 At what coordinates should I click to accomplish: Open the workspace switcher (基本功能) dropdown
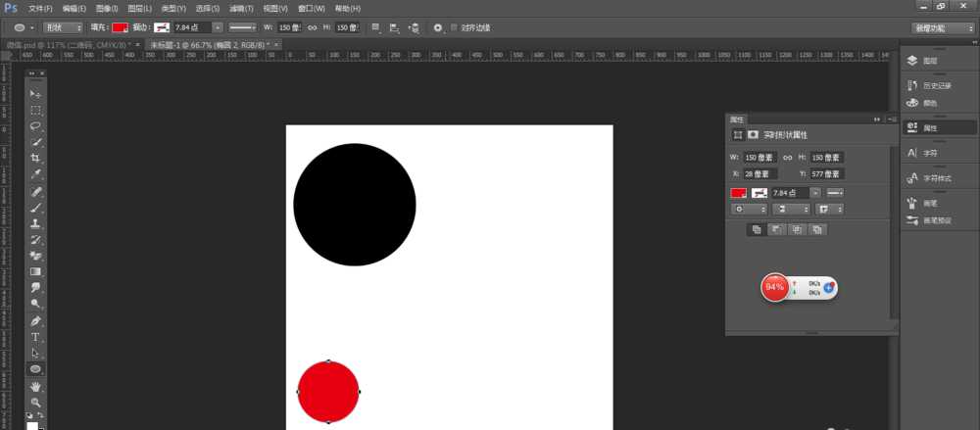[943, 28]
